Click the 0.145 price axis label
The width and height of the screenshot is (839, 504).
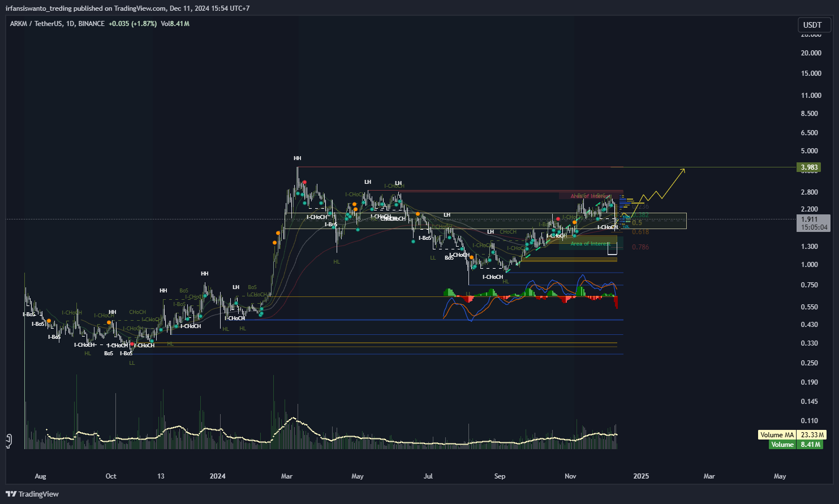(810, 401)
